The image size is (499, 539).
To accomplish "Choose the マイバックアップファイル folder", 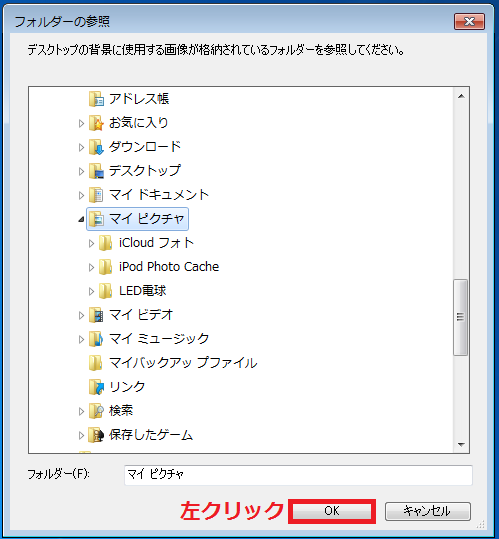I will pos(173,363).
